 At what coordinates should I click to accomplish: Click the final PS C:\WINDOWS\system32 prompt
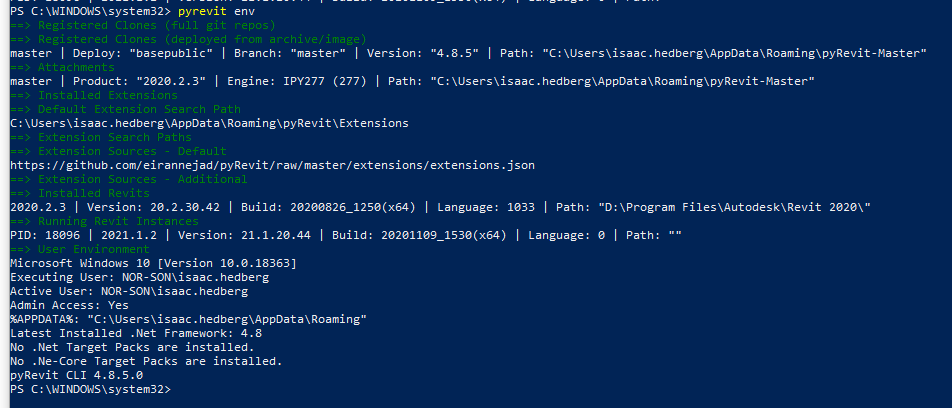pos(90,389)
